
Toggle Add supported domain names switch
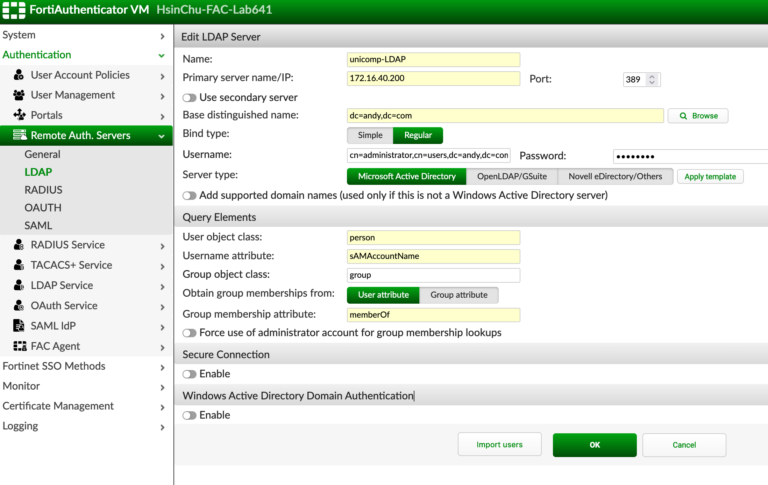pos(189,195)
